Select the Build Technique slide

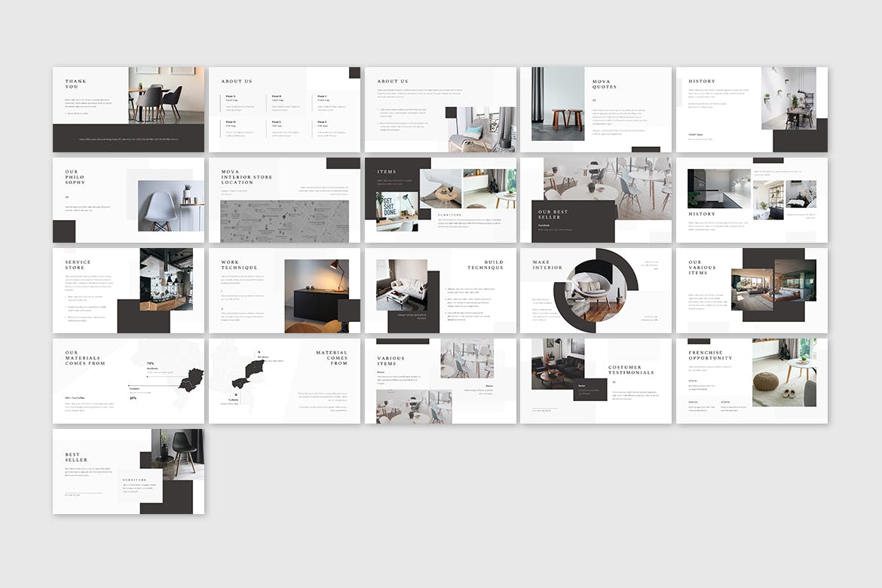[x=440, y=290]
